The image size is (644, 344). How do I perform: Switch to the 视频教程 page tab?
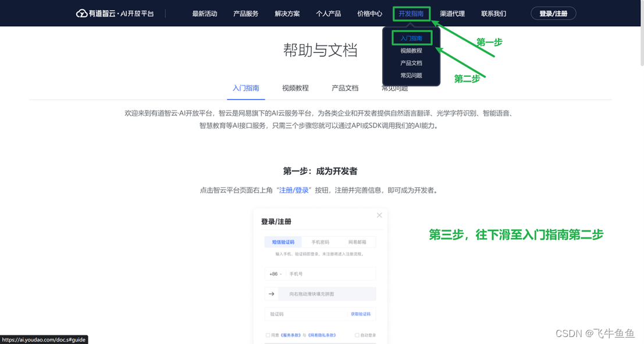point(296,88)
